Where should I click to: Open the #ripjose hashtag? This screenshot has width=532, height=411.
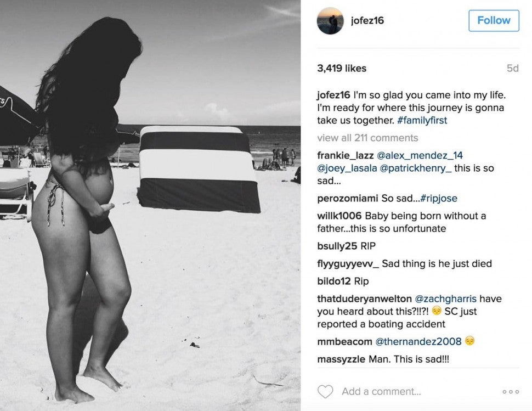pyautogui.click(x=439, y=198)
